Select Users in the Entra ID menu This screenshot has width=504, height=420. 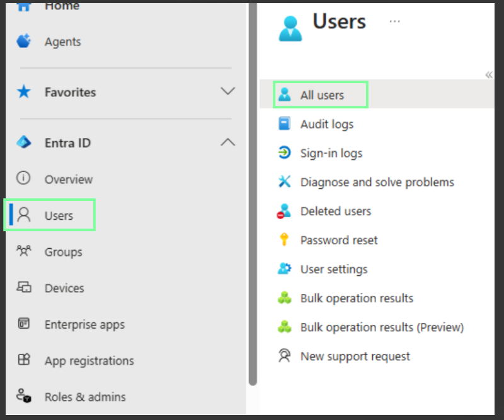50,215
